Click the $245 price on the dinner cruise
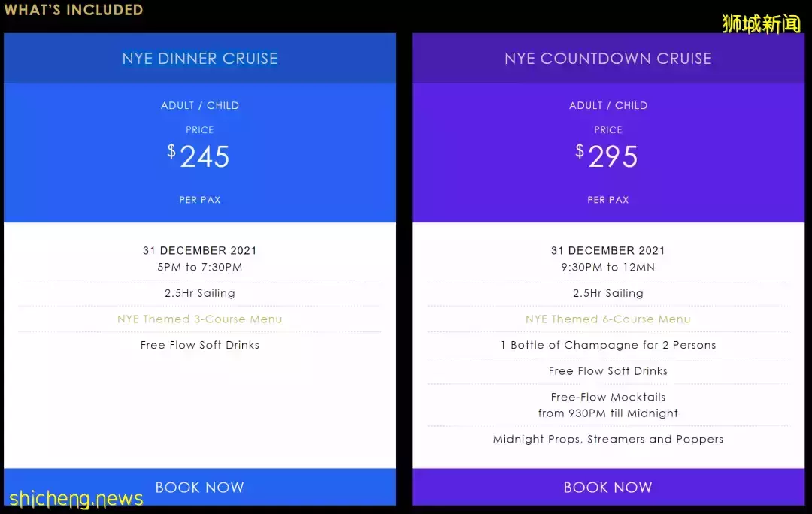 pos(198,156)
